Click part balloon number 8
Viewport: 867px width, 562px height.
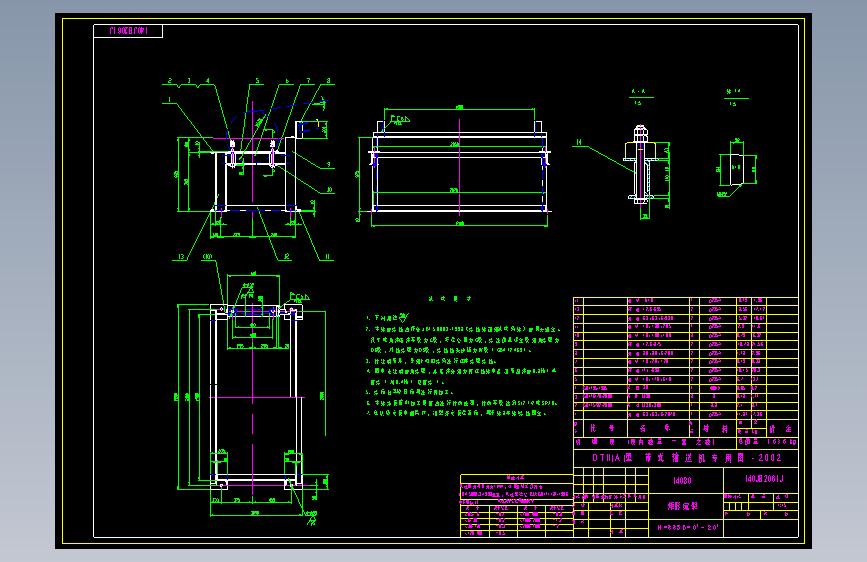328,81
